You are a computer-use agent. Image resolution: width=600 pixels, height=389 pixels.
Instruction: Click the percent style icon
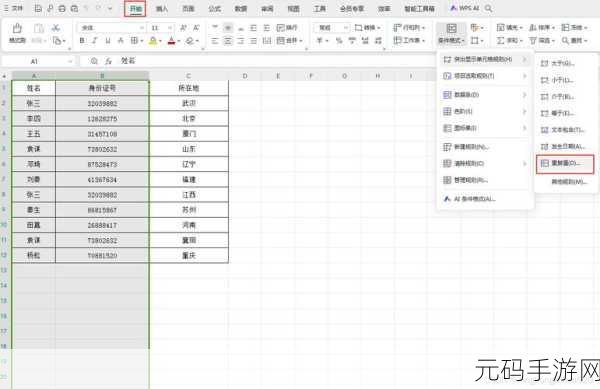[x=339, y=41]
